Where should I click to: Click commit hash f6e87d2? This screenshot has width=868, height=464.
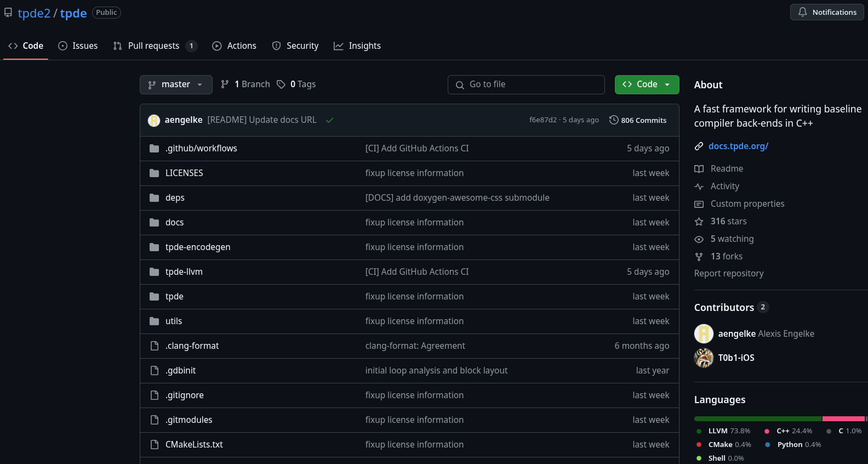click(x=543, y=120)
